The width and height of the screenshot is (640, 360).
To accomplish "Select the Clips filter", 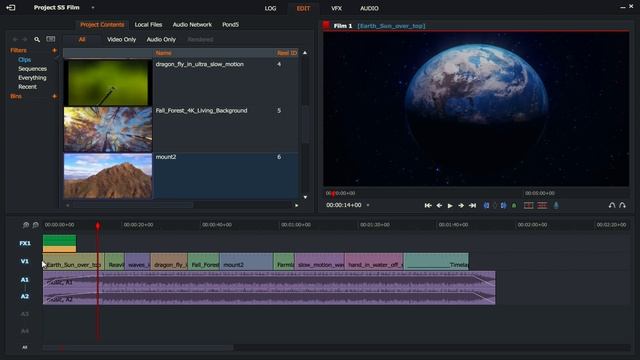I will [x=24, y=60].
